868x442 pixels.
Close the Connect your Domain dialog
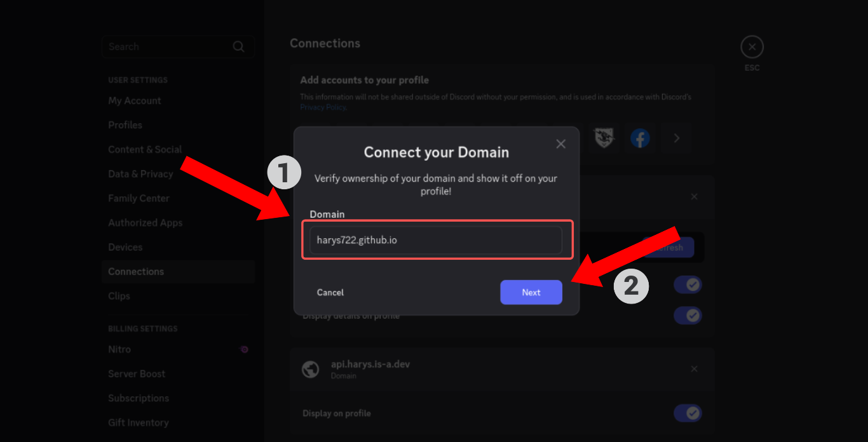point(560,144)
